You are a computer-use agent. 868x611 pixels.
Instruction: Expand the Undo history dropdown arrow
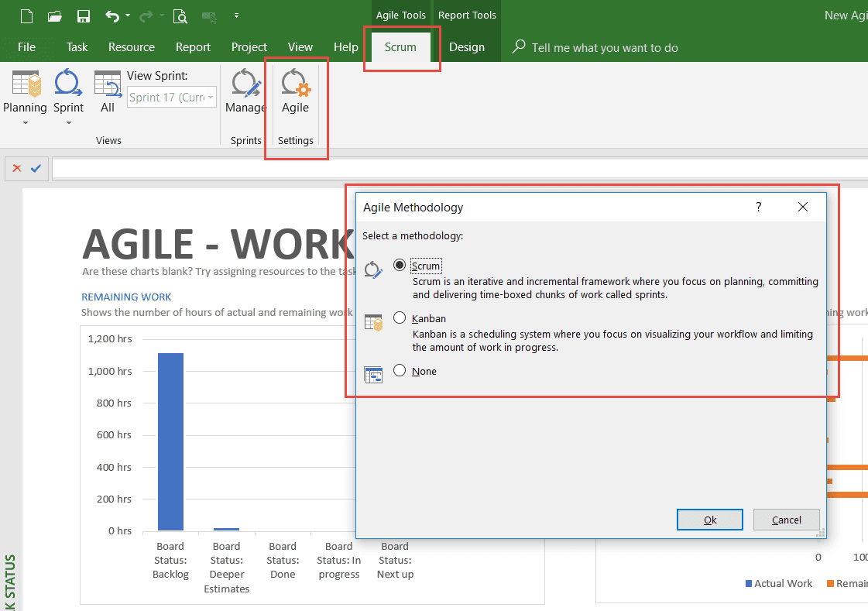coord(128,15)
